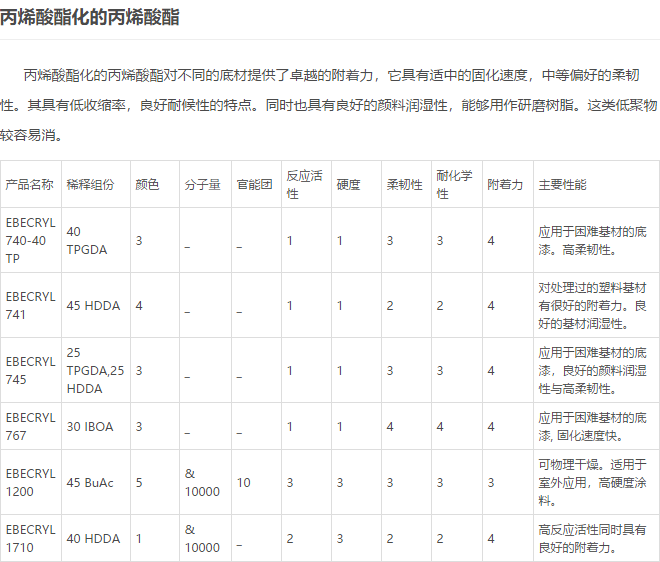Select the 30 IBOA diluent cell
The width and height of the screenshot is (660, 562).
pos(90,427)
